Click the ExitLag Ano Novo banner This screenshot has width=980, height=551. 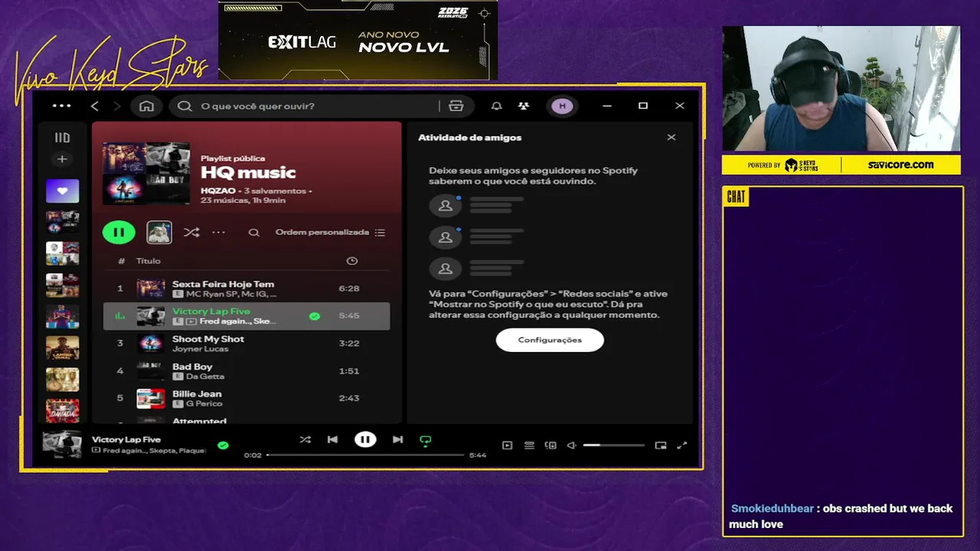coord(358,40)
